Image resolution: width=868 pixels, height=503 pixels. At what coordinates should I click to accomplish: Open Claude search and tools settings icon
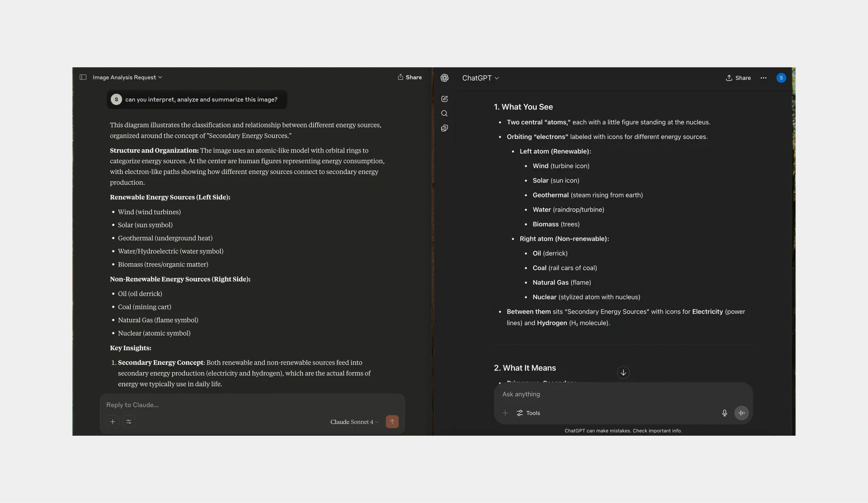(128, 422)
